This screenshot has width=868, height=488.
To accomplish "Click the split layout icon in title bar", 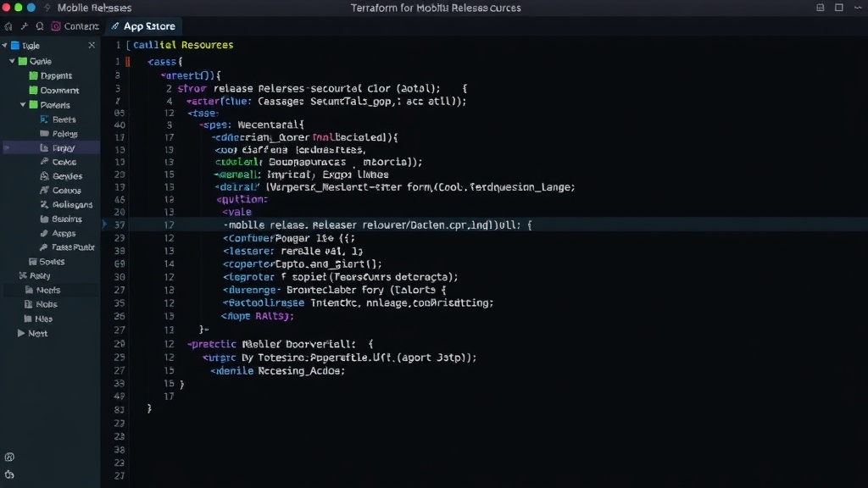I will click(821, 8).
